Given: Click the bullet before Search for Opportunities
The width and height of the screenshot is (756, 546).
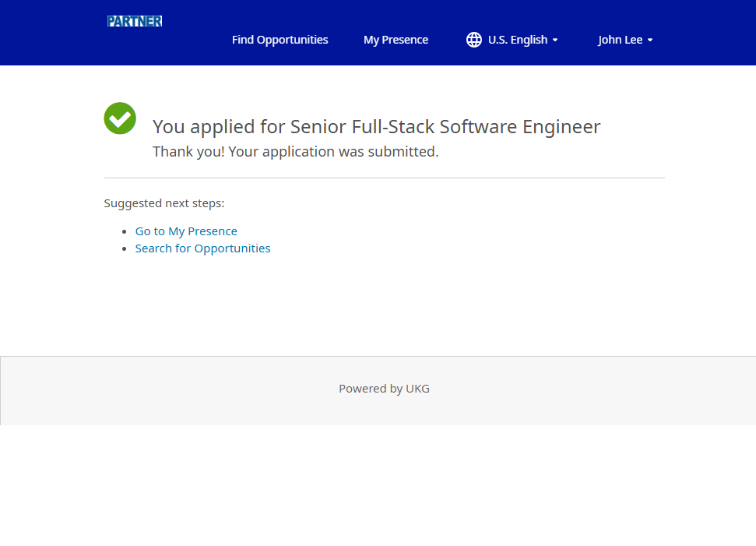Looking at the screenshot, I should 125,249.
